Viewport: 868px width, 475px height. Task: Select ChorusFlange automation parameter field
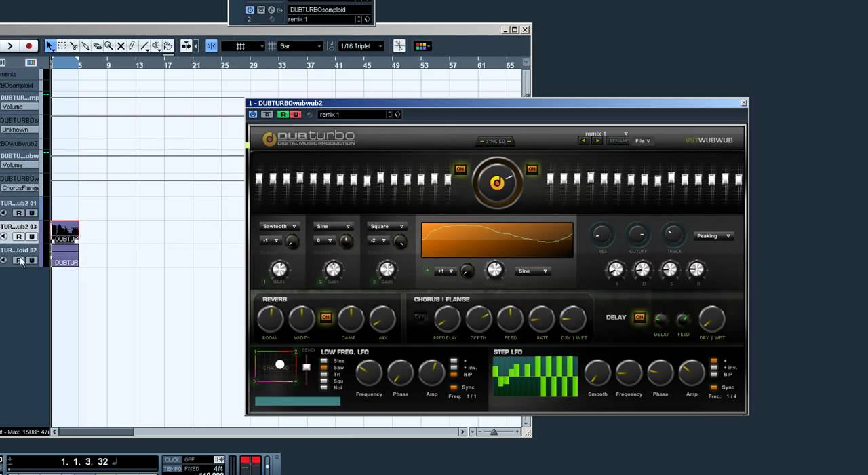(20, 188)
